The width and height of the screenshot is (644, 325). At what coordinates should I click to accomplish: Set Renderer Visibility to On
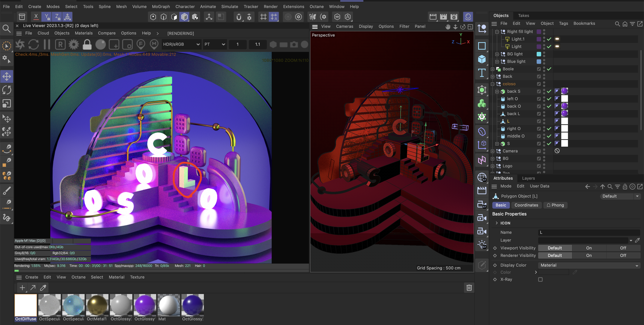click(589, 255)
